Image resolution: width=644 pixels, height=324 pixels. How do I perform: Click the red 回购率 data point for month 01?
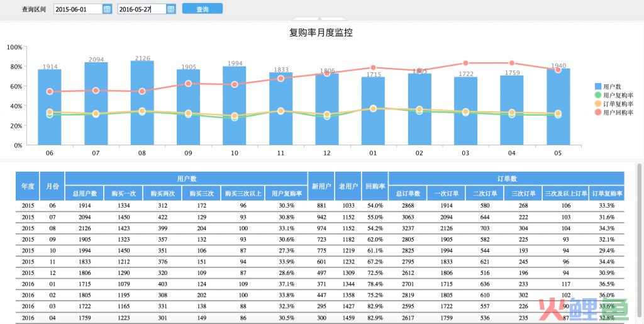[x=373, y=67]
